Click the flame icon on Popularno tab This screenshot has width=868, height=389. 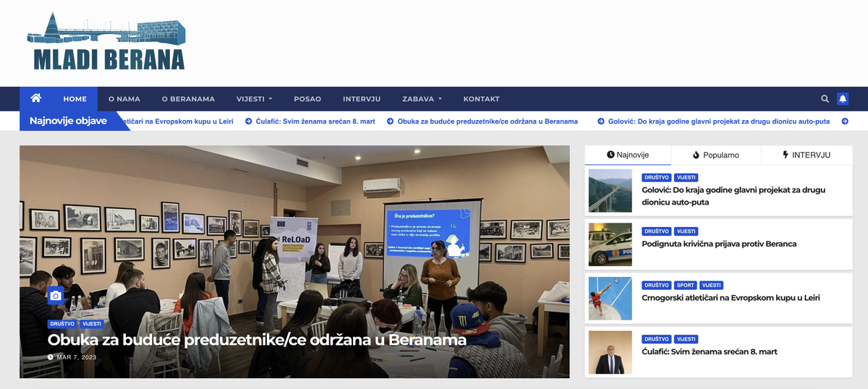pyautogui.click(x=696, y=155)
